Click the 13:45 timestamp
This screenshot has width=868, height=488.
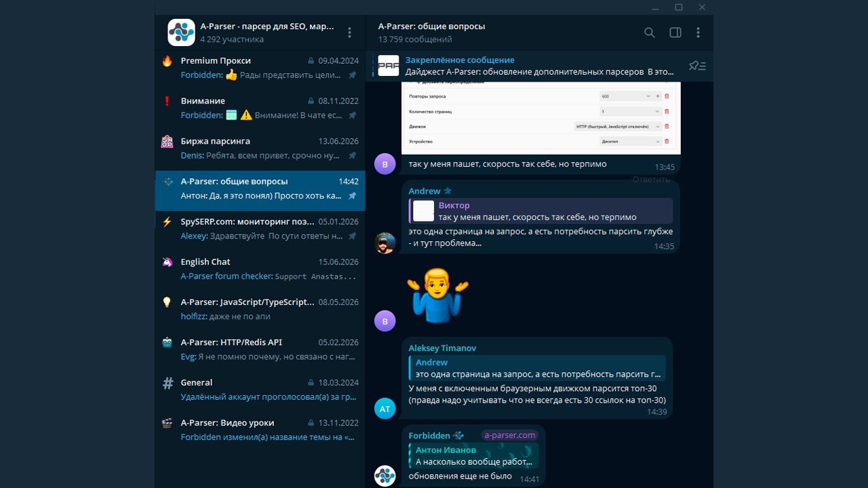pos(665,167)
